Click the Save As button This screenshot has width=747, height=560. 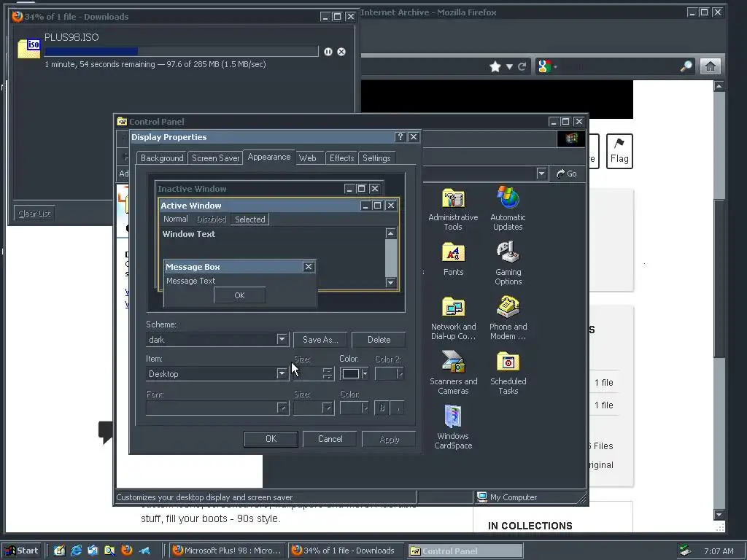320,340
